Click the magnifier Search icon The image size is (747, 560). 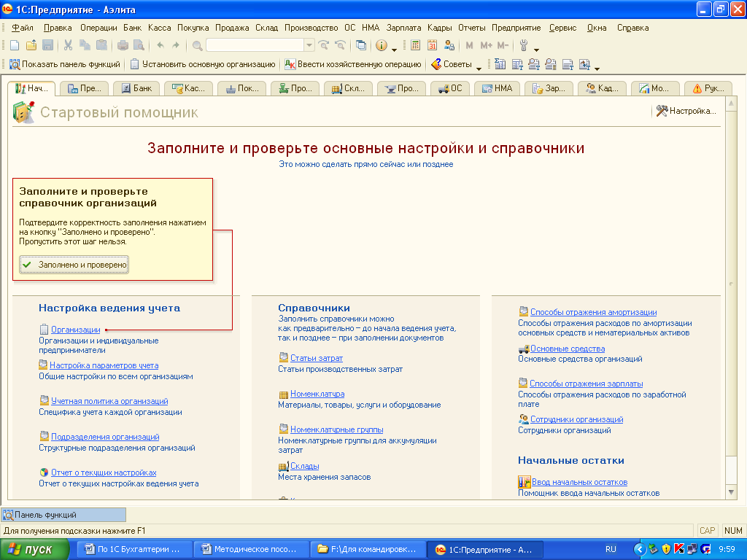coord(197,45)
